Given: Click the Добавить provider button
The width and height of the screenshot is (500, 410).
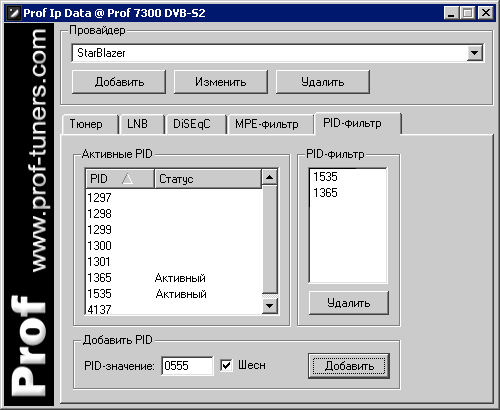Looking at the screenshot, I should [x=119, y=82].
